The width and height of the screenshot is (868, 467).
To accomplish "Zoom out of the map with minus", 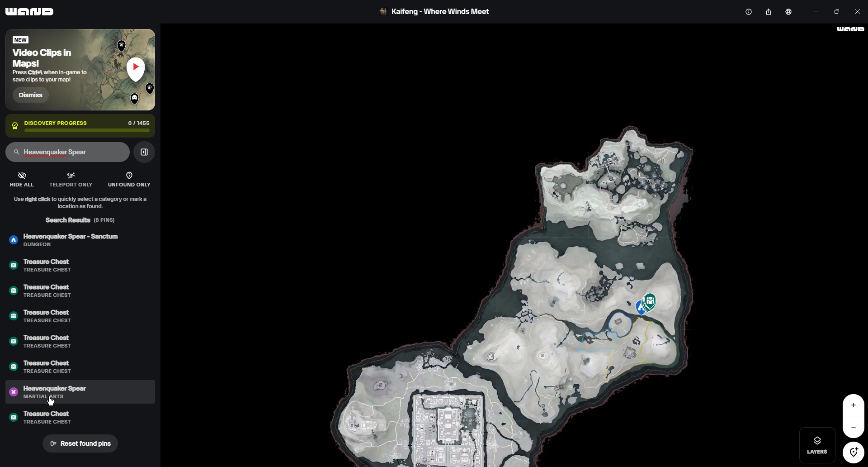I will (x=854, y=427).
